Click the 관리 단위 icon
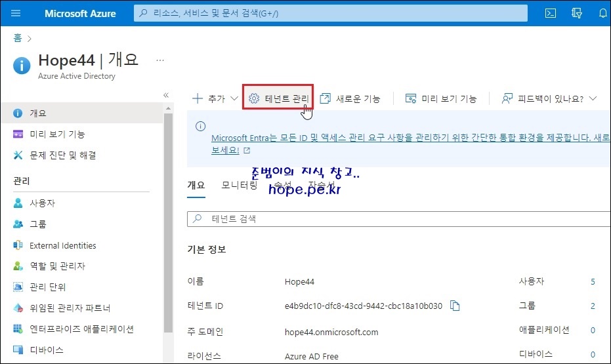The height and width of the screenshot is (364, 611). click(x=18, y=287)
